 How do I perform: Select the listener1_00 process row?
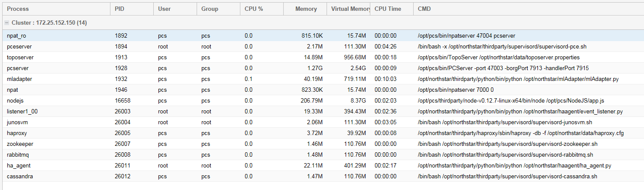(22, 112)
